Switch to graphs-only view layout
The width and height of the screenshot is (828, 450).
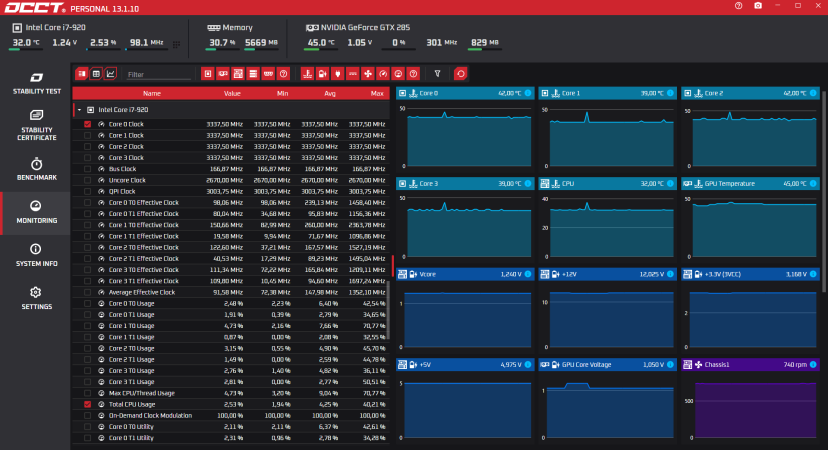[x=110, y=74]
